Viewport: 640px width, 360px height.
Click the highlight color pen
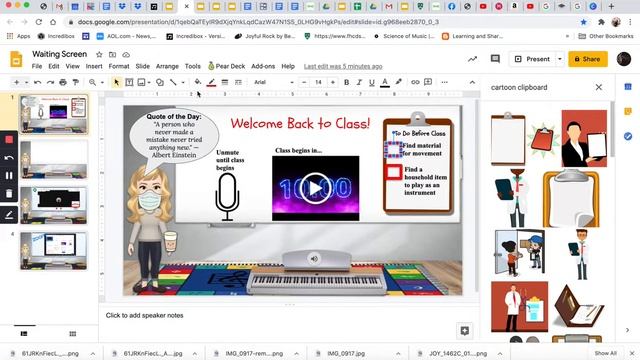click(x=399, y=82)
